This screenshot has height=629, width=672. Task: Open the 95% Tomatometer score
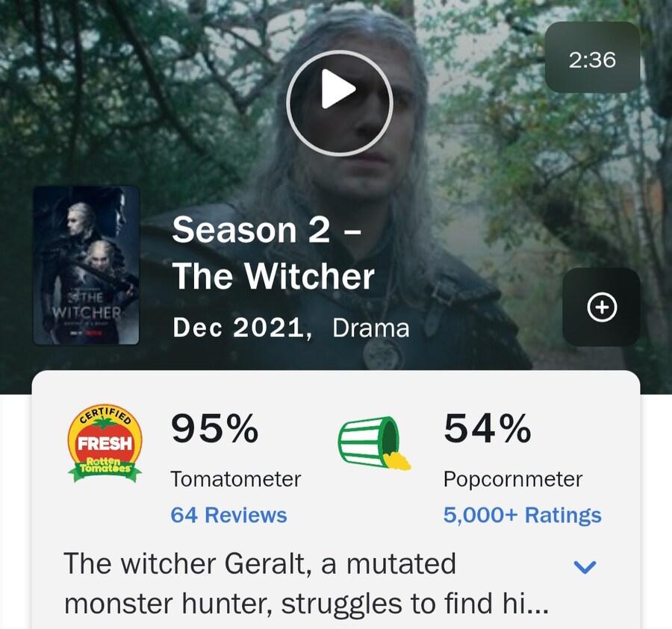[215, 428]
